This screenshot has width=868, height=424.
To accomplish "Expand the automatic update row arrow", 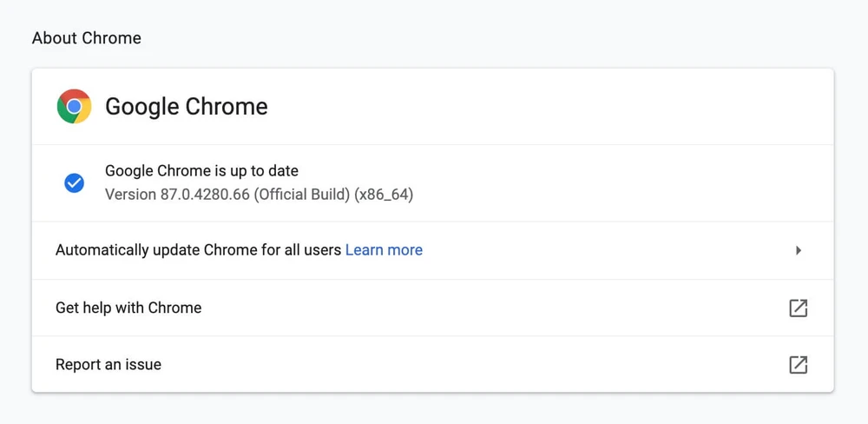I will pyautogui.click(x=799, y=250).
